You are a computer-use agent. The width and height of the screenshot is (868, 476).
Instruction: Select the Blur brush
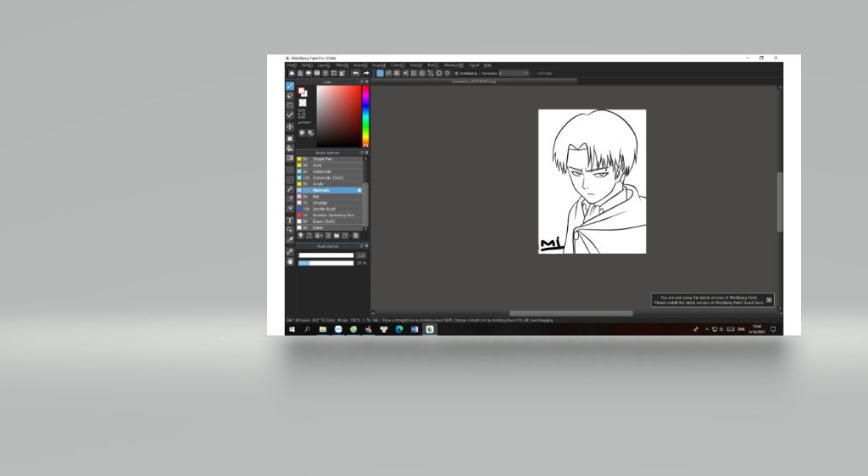click(x=330, y=197)
